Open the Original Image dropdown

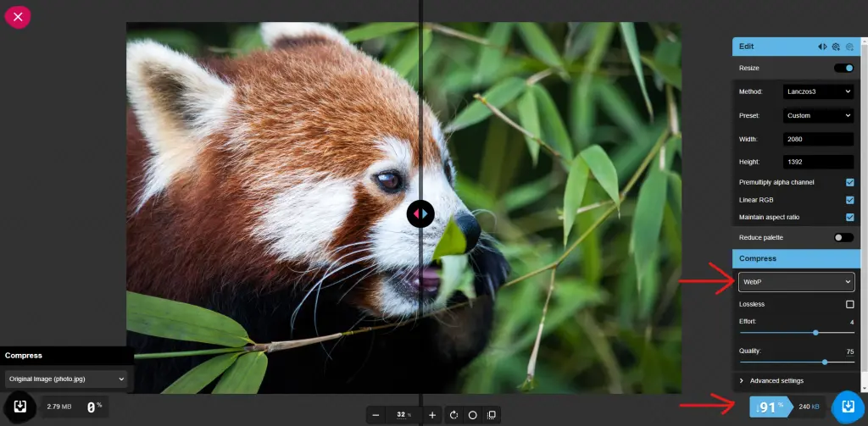point(66,379)
